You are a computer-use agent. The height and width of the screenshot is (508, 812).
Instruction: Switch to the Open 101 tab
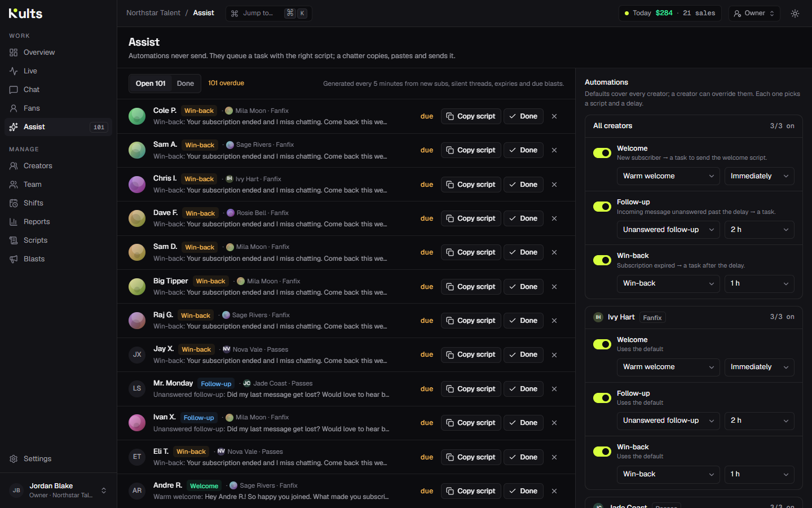[151, 84]
